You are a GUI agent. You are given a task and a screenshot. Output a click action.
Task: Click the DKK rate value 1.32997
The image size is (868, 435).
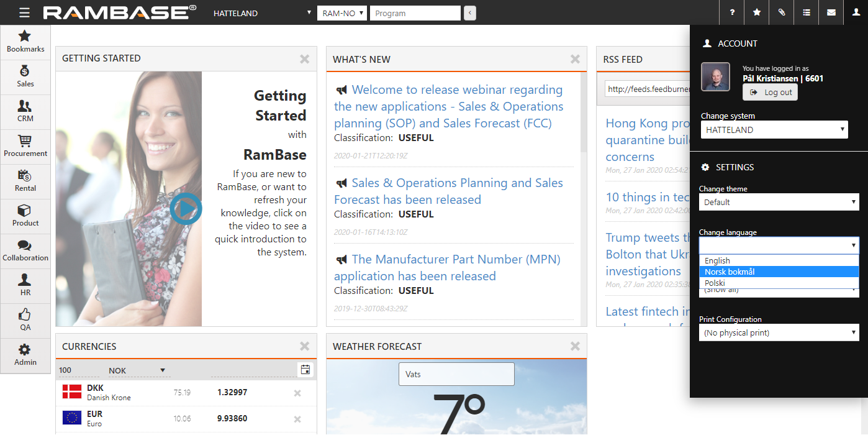[232, 393]
